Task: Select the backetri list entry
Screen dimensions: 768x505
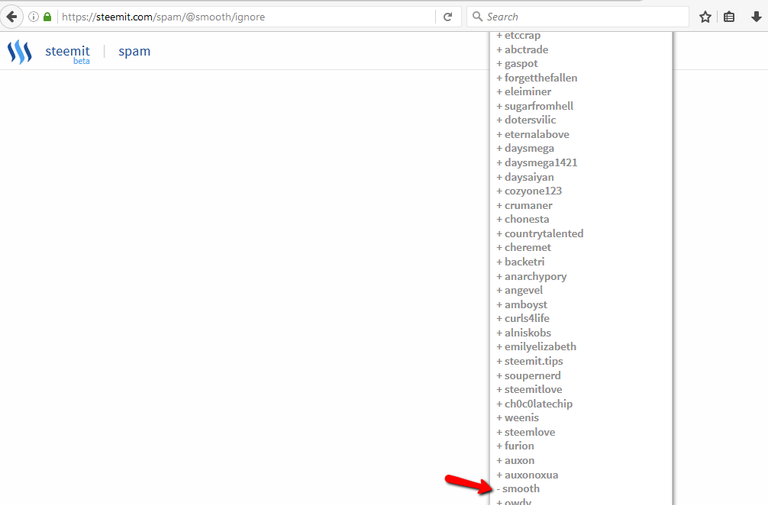Action: pos(520,262)
